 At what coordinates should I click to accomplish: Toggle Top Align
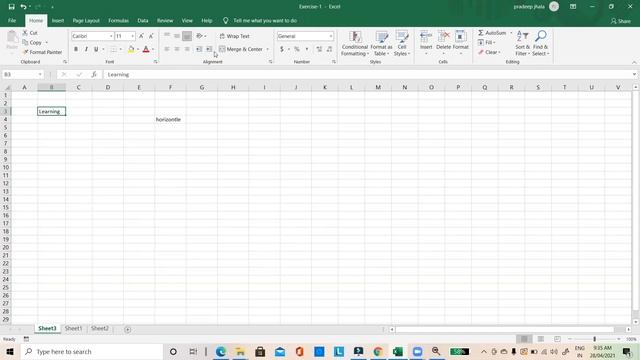(167, 36)
